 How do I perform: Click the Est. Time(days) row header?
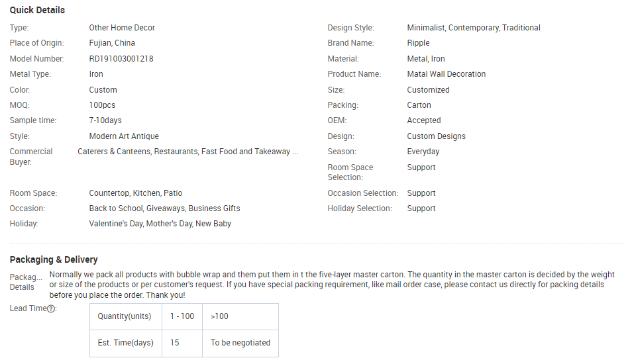tap(125, 343)
